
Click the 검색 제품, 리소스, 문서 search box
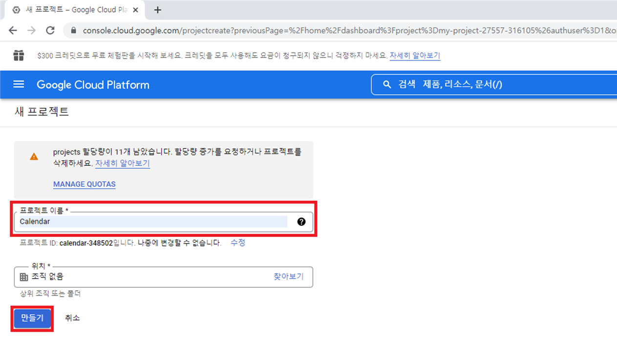pyautogui.click(x=493, y=84)
